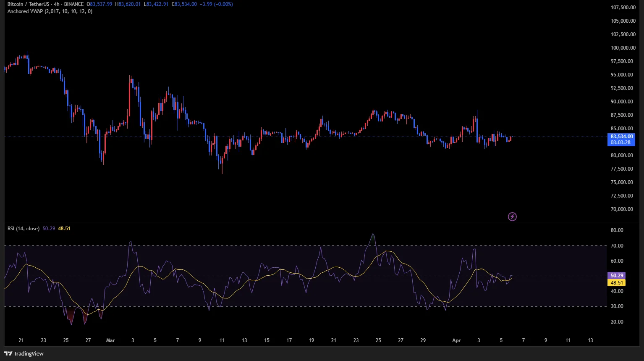Click the 03:03:28 candle countdown timer
The width and height of the screenshot is (644, 361).
[x=620, y=142]
